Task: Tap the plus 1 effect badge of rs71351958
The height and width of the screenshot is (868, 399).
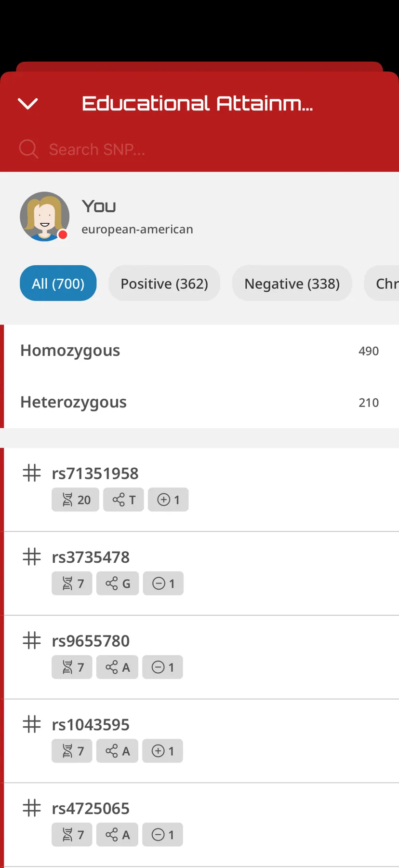Action: pyautogui.click(x=168, y=500)
